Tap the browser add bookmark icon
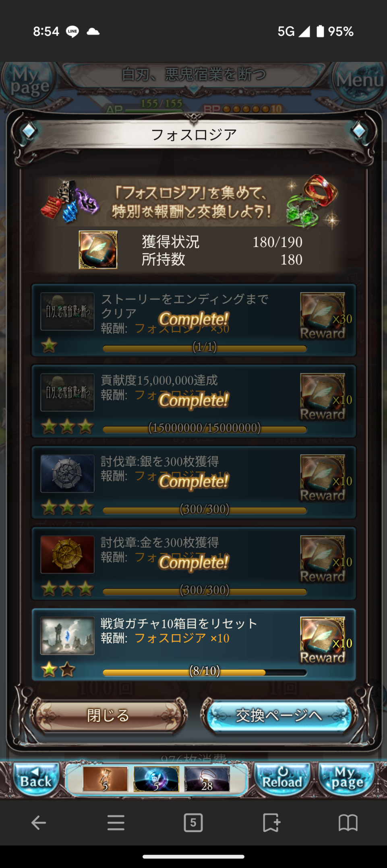387x868 pixels. pos(271,823)
